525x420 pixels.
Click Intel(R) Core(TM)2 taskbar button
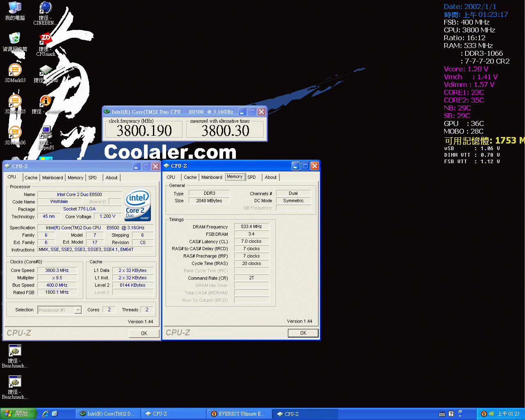pyautogui.click(x=108, y=414)
